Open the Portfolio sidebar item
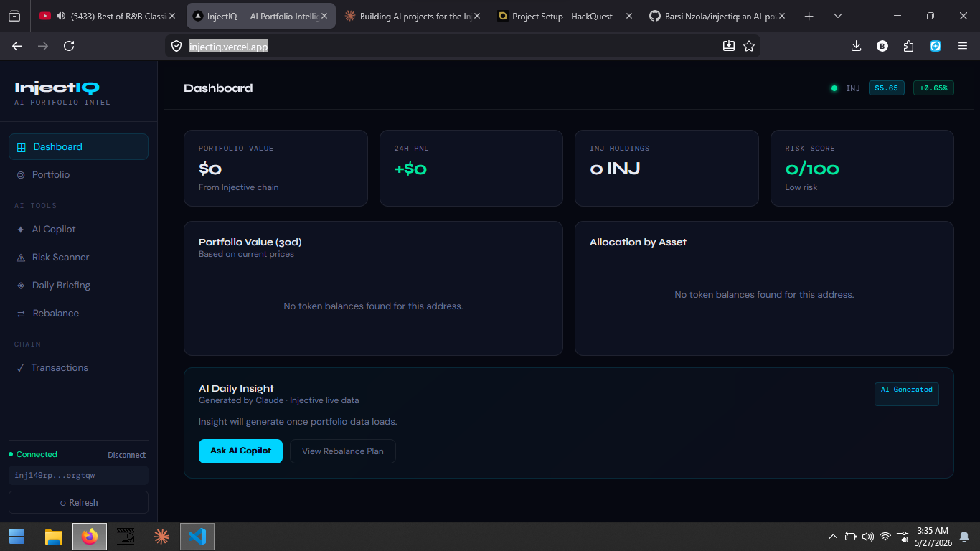This screenshot has height=551, width=980. [78, 174]
